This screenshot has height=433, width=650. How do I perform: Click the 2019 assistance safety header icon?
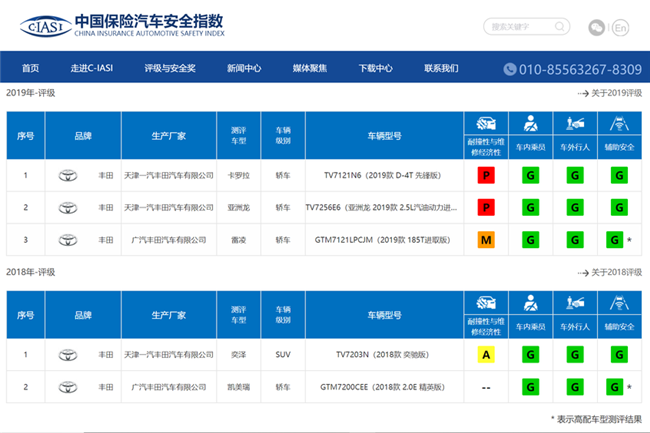[x=619, y=123]
